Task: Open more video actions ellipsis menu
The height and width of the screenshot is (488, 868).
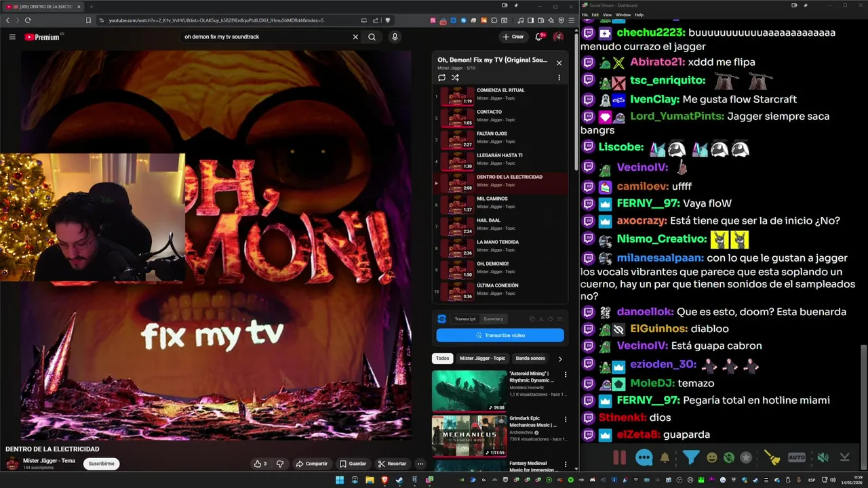Action: [x=420, y=464]
